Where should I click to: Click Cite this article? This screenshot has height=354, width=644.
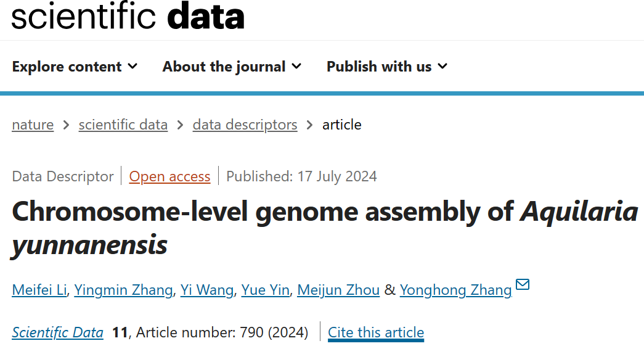376,333
